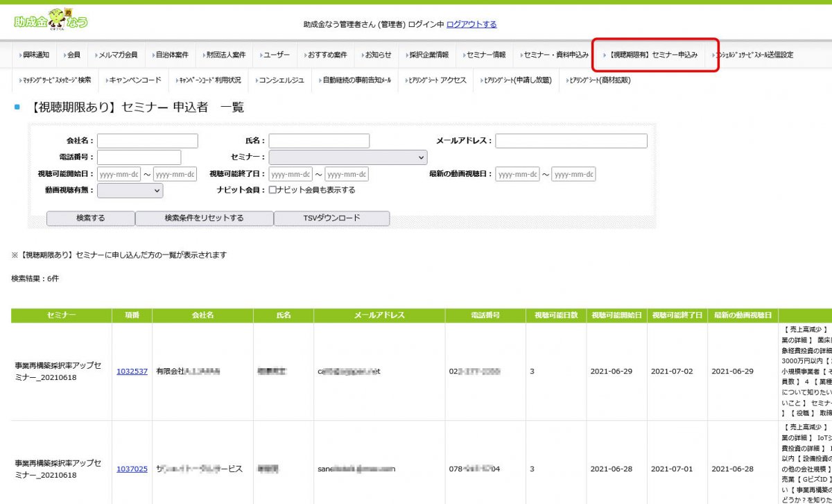
Task: Click date cell 2021-07-02
Action: [673, 371]
